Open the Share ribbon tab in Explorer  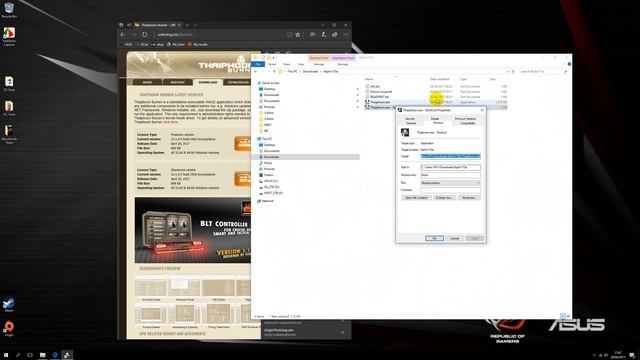(287, 64)
